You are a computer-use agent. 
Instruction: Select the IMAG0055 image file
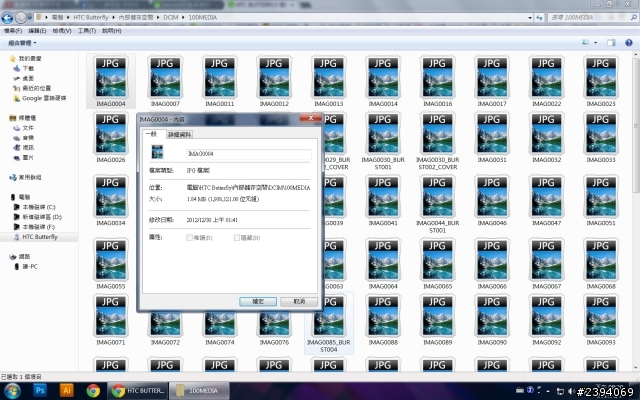(111, 264)
